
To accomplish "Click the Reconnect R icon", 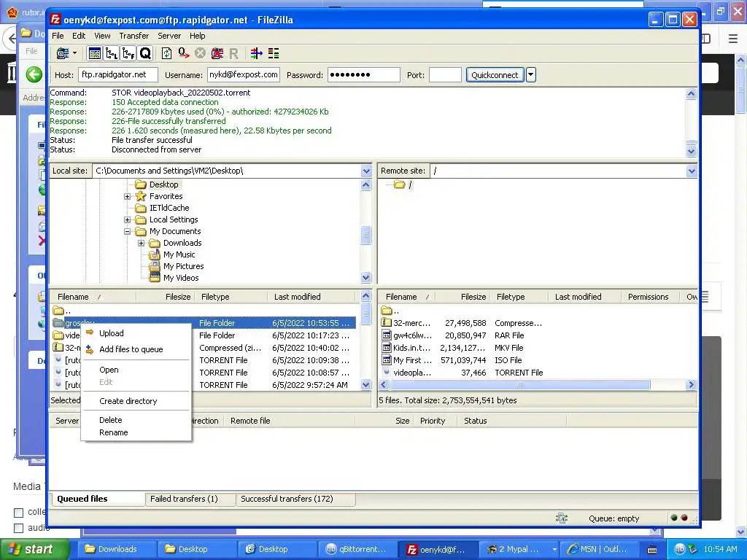I will click(x=233, y=53).
